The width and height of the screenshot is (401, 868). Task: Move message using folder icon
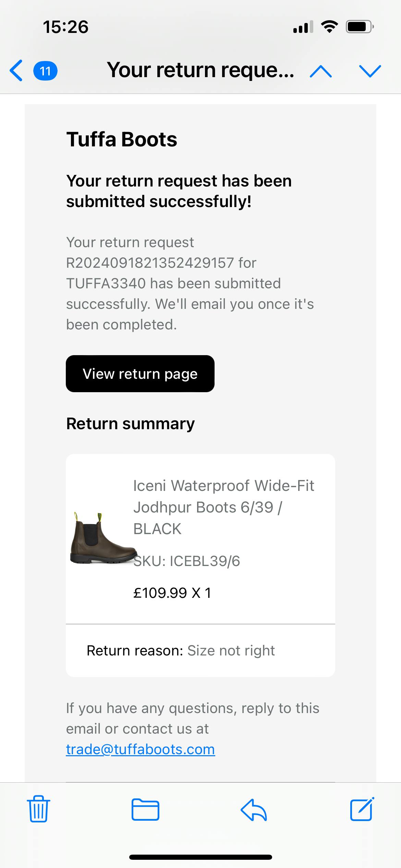click(145, 809)
